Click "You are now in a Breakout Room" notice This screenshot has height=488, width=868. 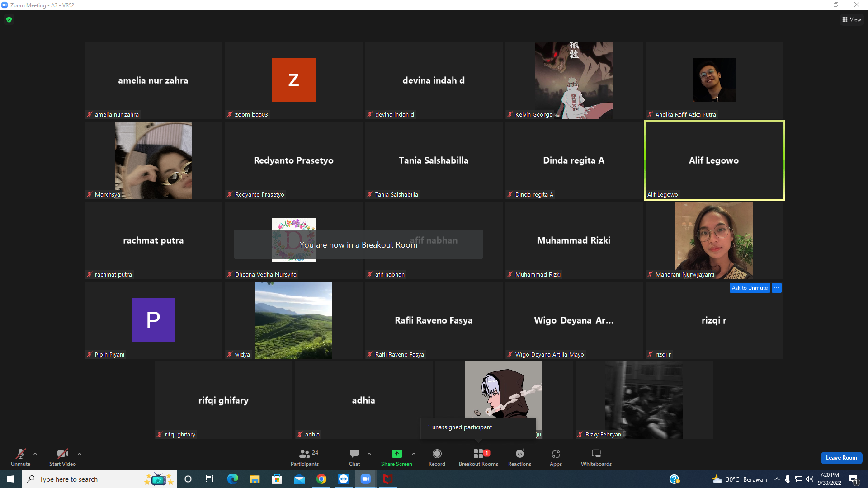click(359, 244)
